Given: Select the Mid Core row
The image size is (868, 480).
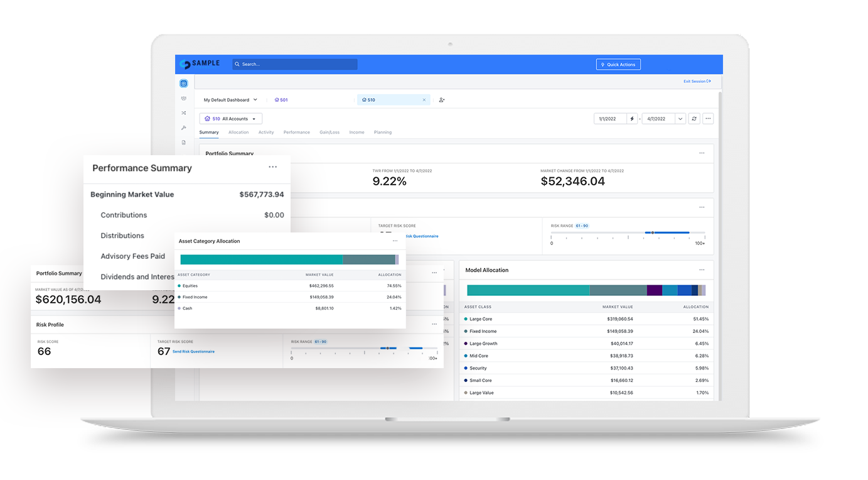Looking at the screenshot, I should coord(586,356).
